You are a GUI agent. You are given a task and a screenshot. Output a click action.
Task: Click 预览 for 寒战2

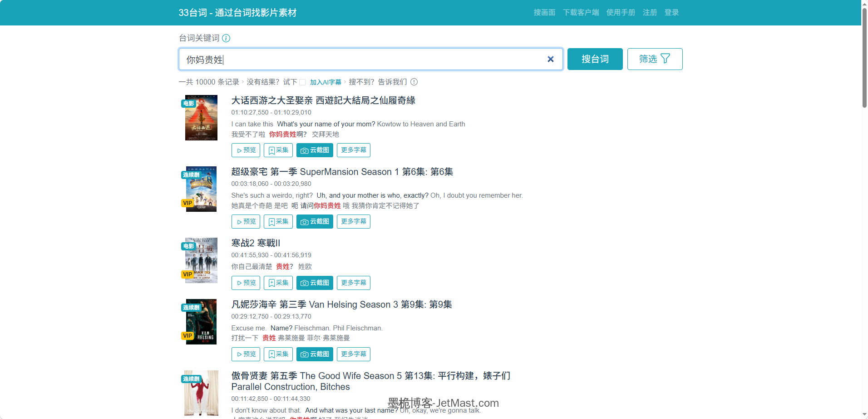point(246,283)
